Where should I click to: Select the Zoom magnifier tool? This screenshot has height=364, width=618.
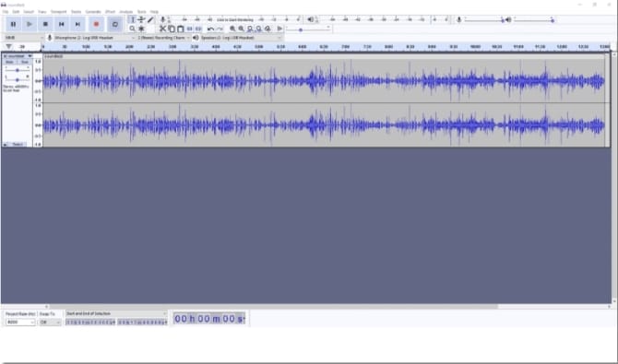tap(133, 29)
